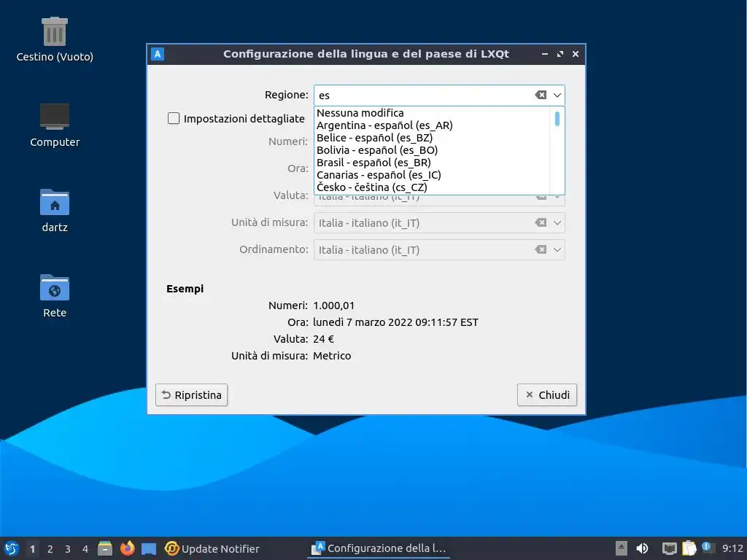Select Argentina - español (es_AR)
This screenshot has width=747, height=560.
433,125
